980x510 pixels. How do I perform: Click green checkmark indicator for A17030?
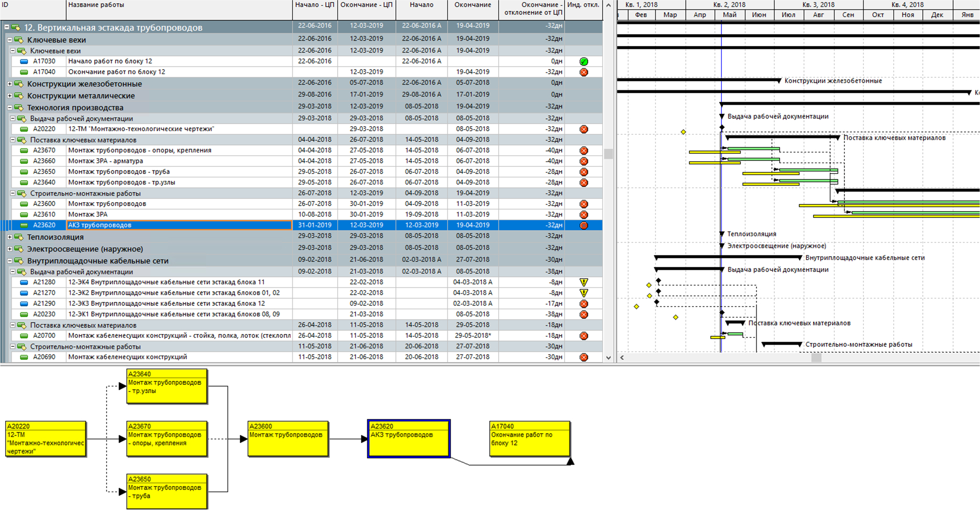[x=584, y=61]
